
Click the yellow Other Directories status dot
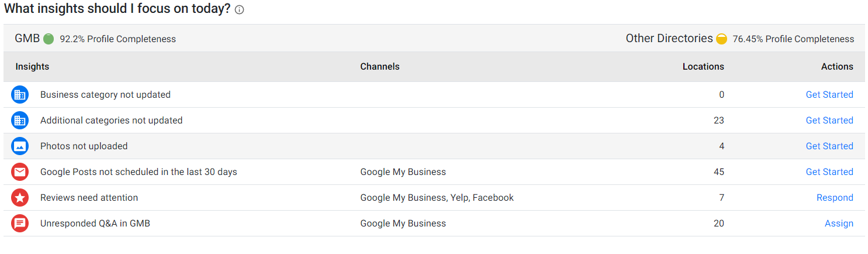coord(722,39)
